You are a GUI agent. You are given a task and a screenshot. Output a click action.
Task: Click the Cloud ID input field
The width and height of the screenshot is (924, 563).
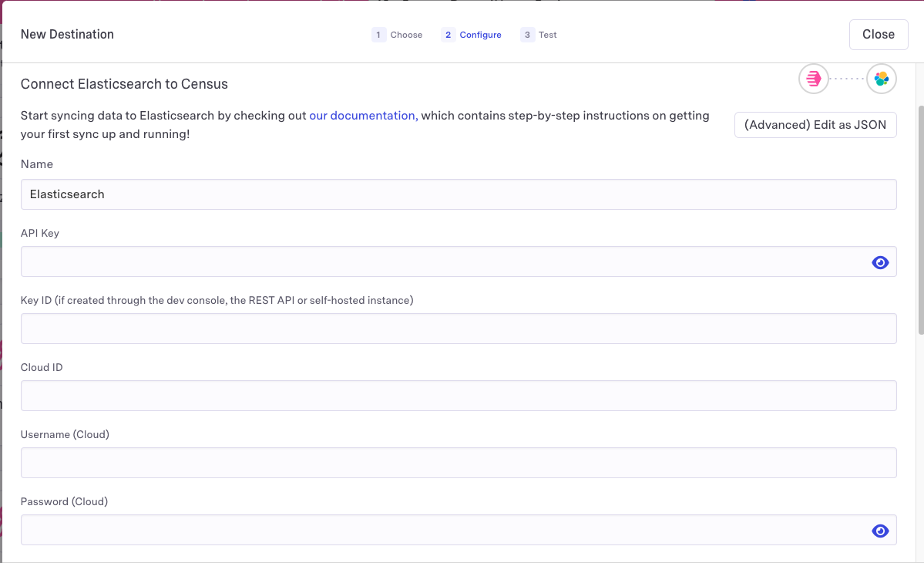(x=459, y=396)
